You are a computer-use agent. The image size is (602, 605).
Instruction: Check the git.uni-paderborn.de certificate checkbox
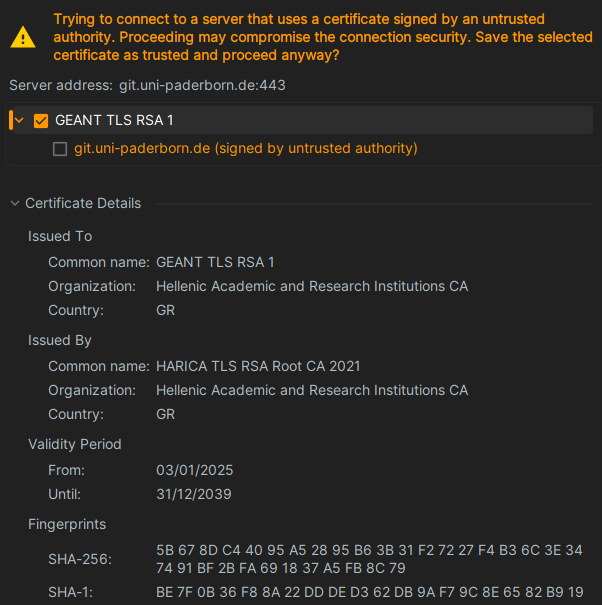60,149
